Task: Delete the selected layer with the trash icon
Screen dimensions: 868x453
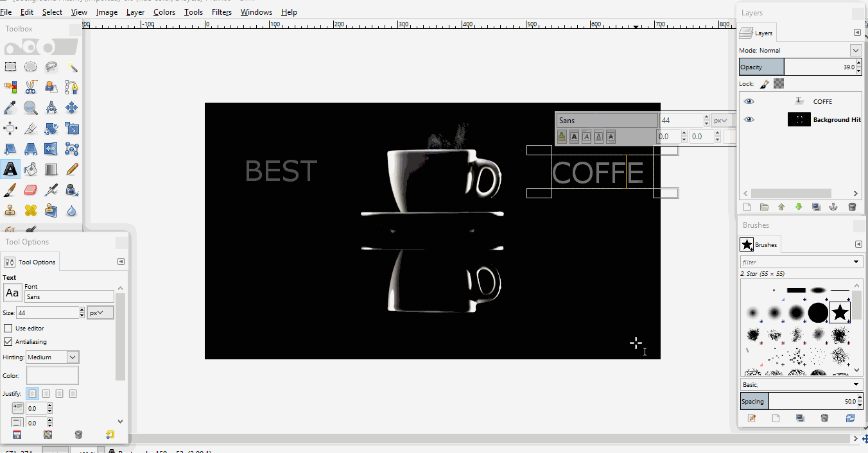Action: (x=852, y=207)
